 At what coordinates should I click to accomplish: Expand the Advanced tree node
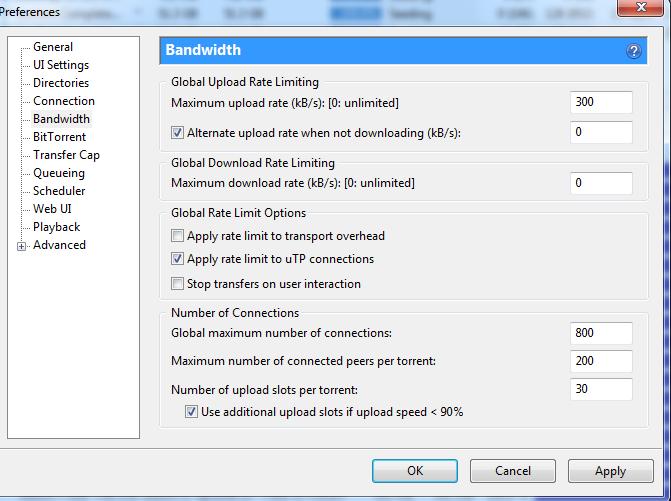pos(22,246)
